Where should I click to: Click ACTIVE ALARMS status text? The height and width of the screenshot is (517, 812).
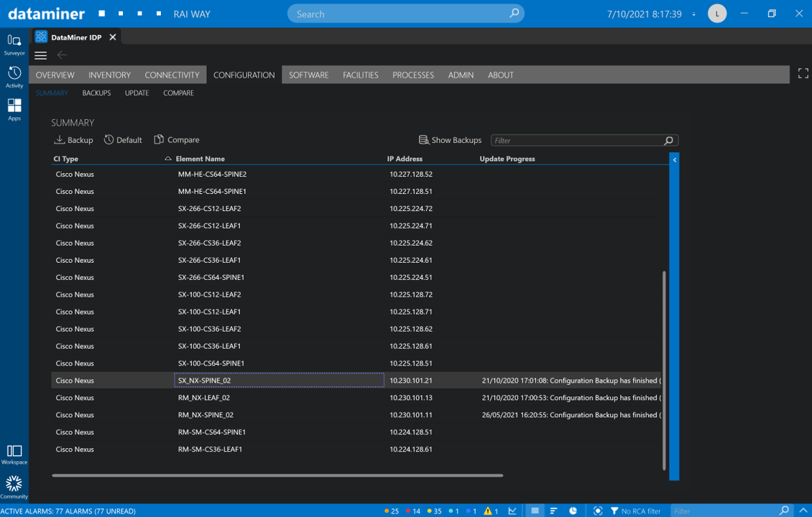[68, 511]
